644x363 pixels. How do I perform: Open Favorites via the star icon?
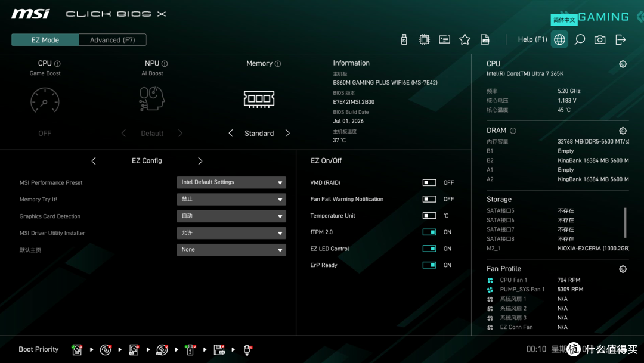coord(465,39)
